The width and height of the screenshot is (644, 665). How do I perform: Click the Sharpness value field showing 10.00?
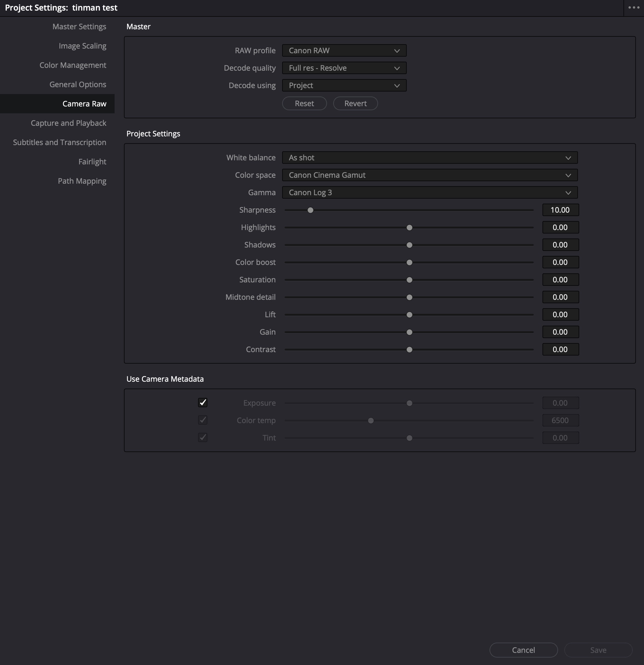point(561,210)
